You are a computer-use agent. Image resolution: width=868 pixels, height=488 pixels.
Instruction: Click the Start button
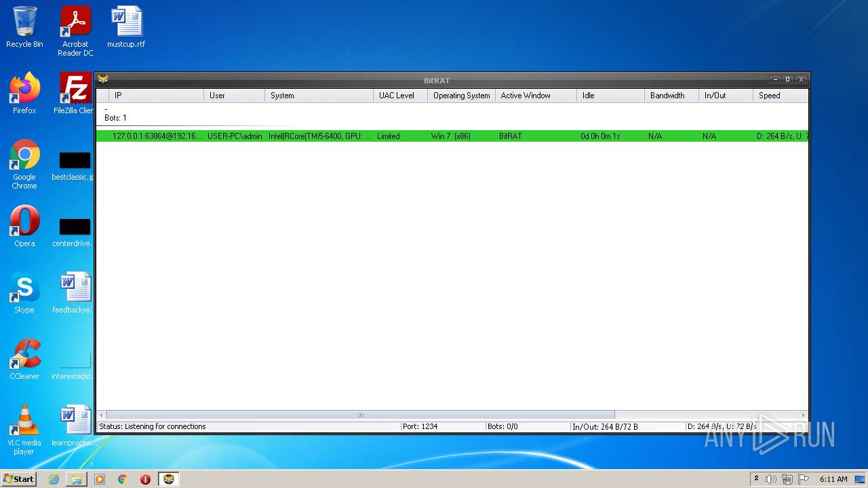18,479
